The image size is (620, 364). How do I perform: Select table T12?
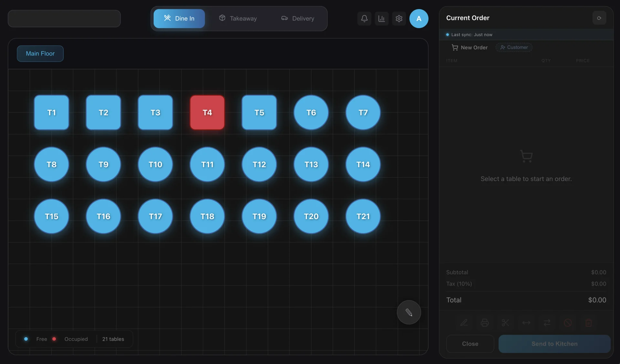point(259,164)
